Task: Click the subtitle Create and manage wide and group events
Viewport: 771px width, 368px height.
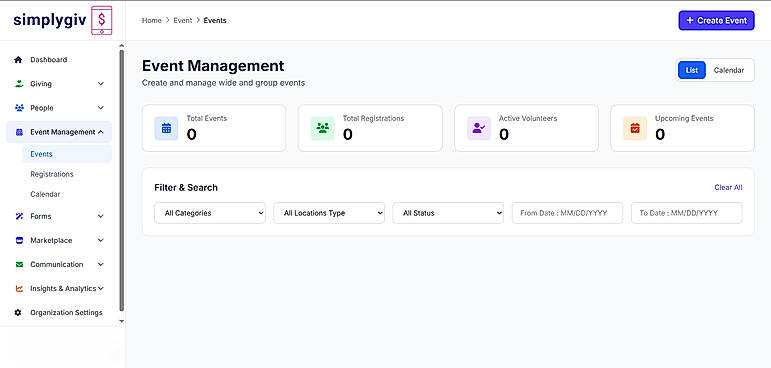Action: click(x=223, y=83)
